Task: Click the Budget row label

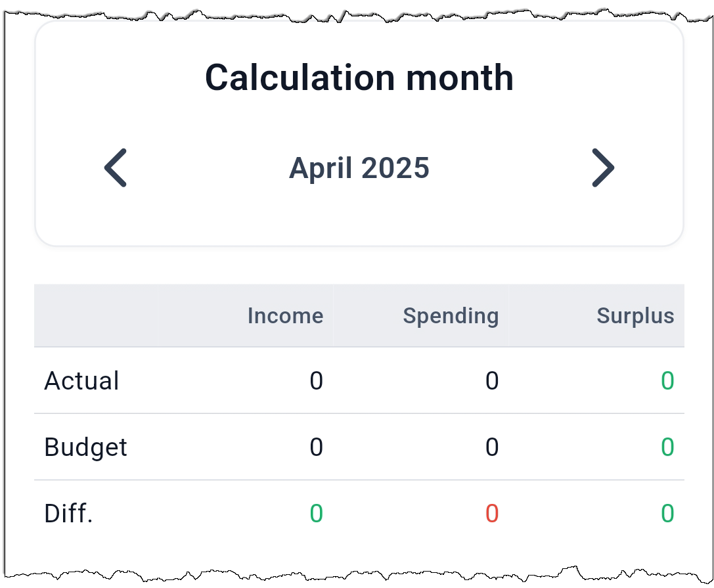Action: click(x=85, y=447)
